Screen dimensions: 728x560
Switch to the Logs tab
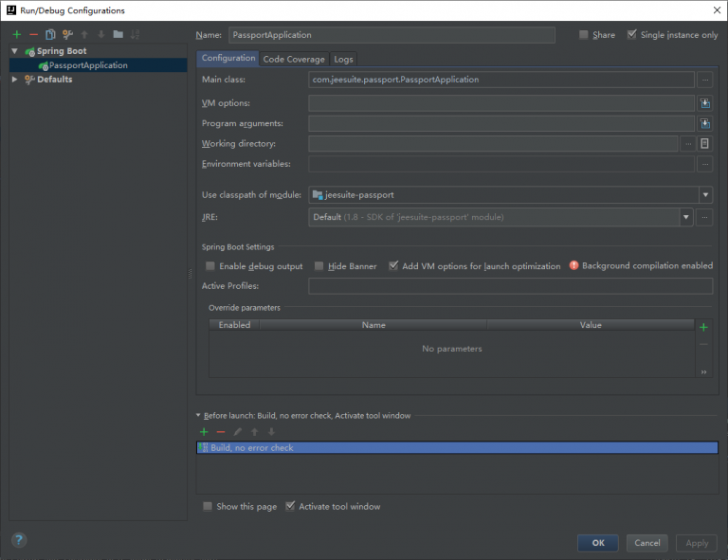343,59
